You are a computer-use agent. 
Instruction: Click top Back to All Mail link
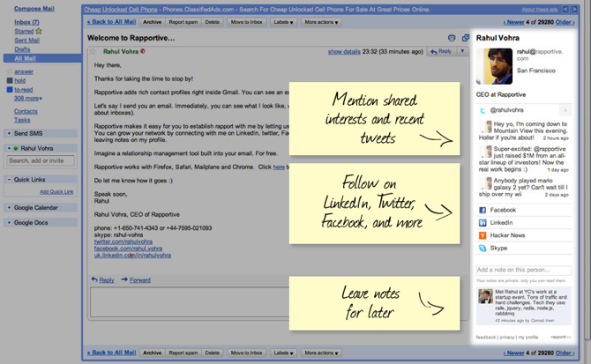coord(111,22)
